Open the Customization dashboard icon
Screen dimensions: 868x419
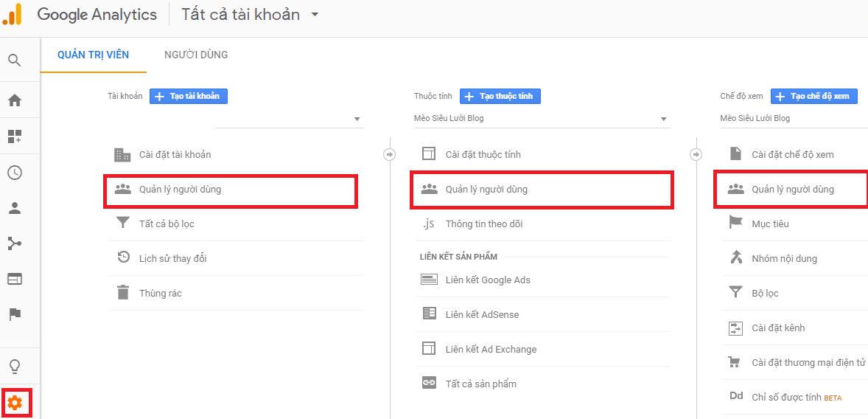tap(15, 136)
